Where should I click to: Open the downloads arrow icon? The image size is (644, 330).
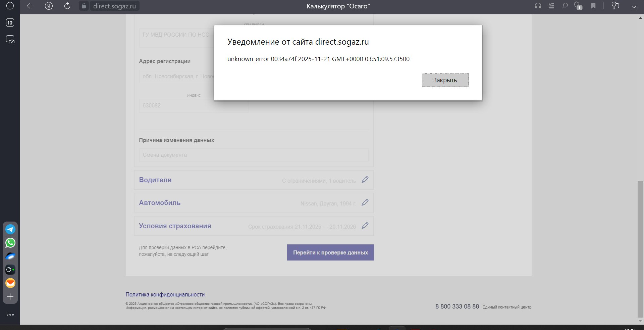pos(634,6)
